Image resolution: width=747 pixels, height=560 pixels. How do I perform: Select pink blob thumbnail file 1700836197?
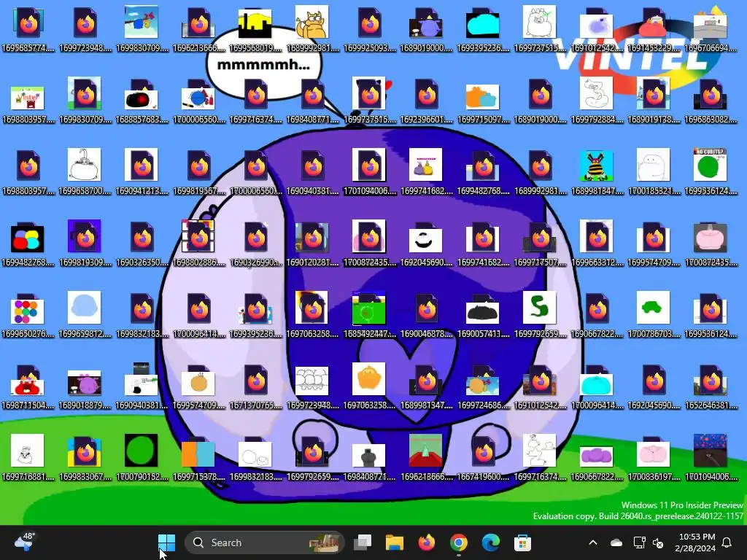click(653, 457)
